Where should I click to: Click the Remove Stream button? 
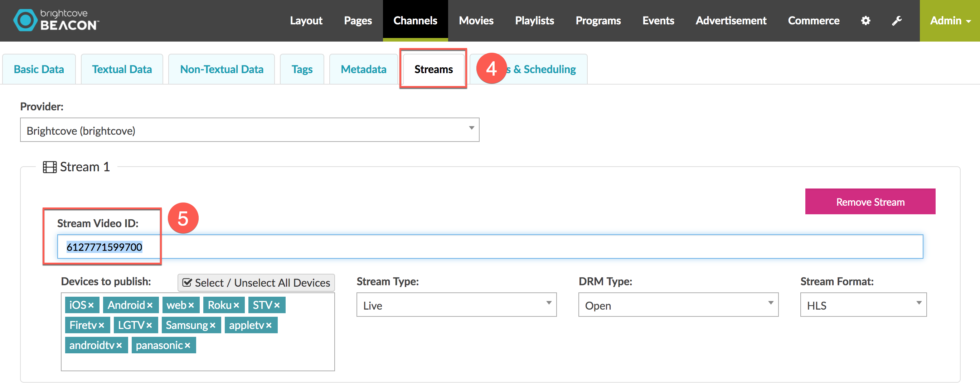click(x=870, y=201)
